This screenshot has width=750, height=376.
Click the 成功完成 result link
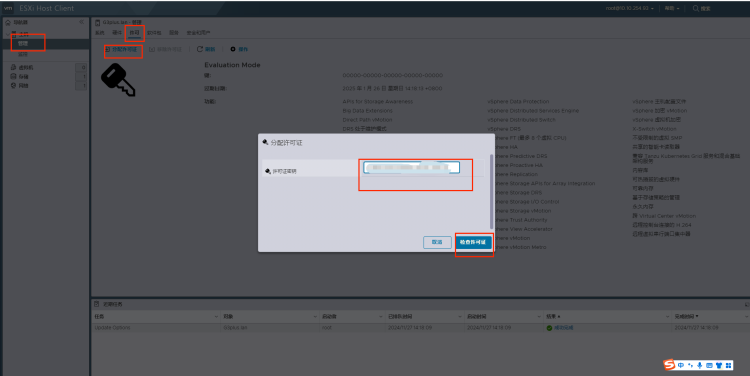click(563, 328)
